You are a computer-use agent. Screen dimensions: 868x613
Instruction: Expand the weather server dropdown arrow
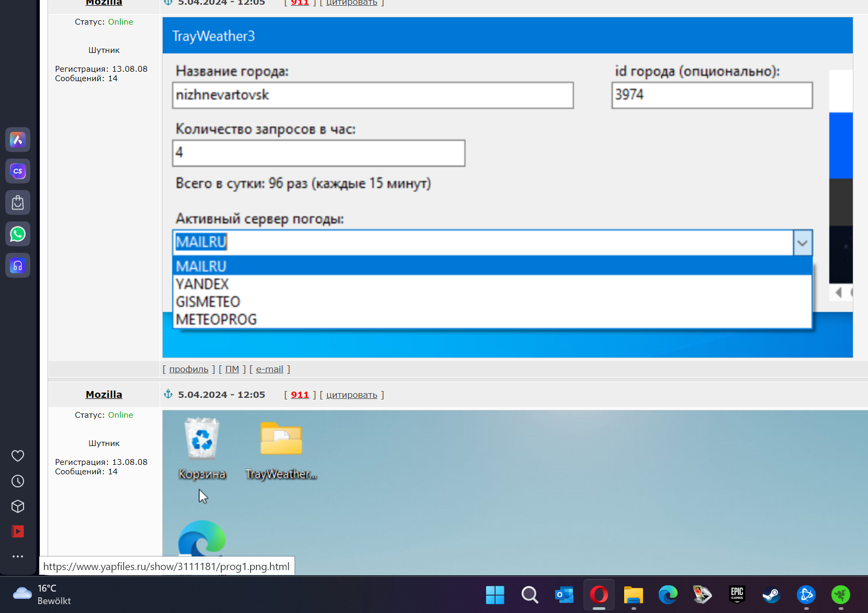click(x=802, y=243)
